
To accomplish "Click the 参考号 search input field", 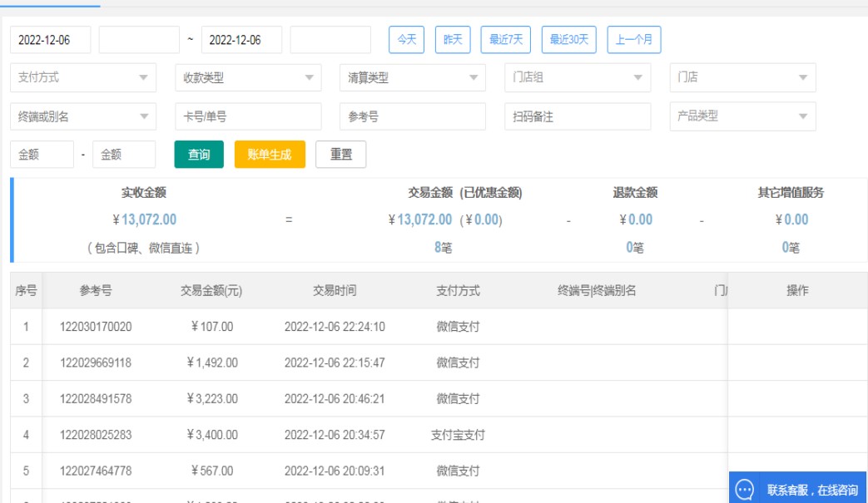I will point(412,116).
